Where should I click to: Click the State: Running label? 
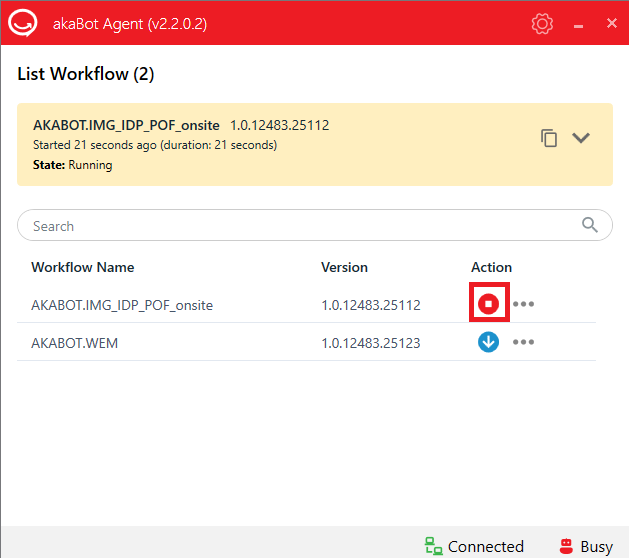click(73, 165)
